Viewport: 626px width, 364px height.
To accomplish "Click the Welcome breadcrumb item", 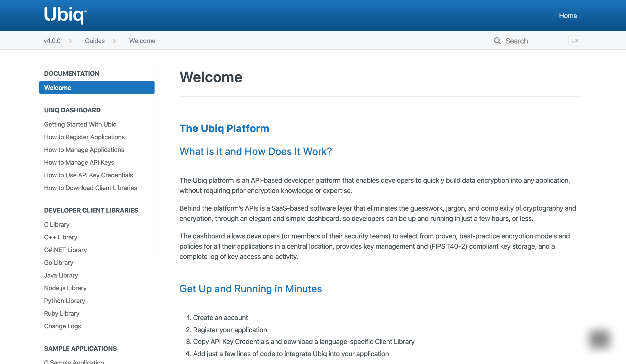I will click(x=142, y=41).
